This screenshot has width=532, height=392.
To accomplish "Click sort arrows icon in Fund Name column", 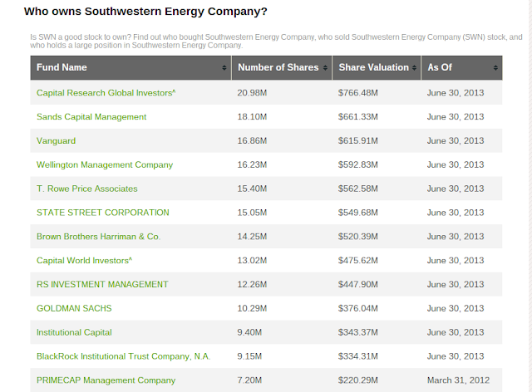I will click(224, 68).
